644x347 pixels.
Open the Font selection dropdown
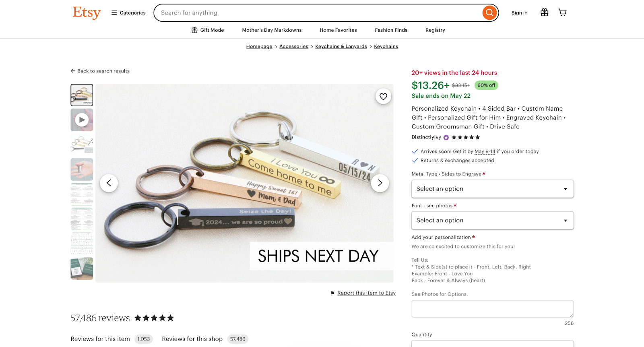coord(492,220)
